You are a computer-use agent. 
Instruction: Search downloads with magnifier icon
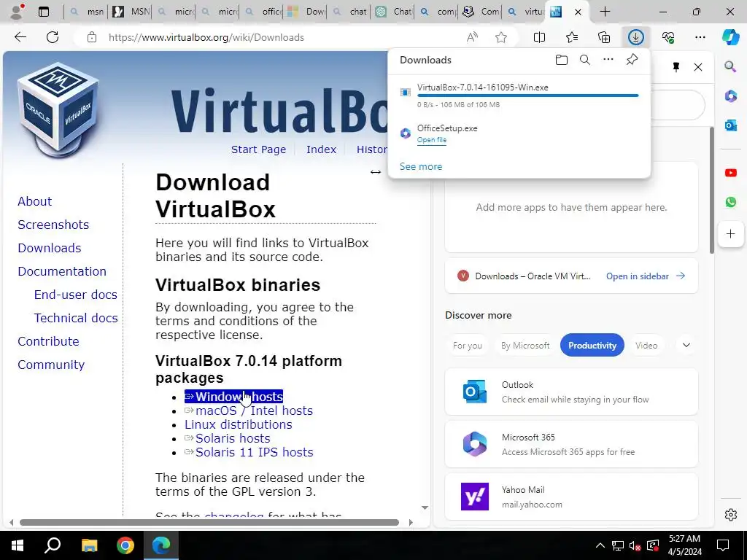585,60
